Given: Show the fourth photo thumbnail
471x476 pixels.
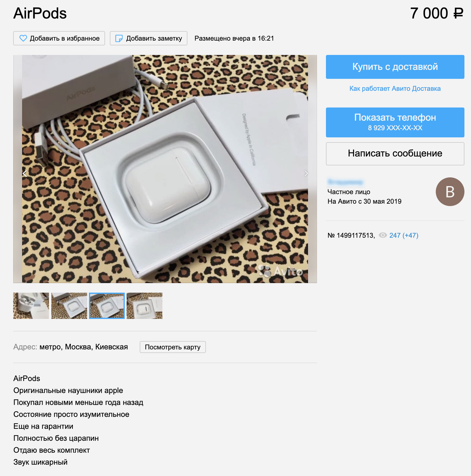Looking at the screenshot, I should [x=144, y=306].
